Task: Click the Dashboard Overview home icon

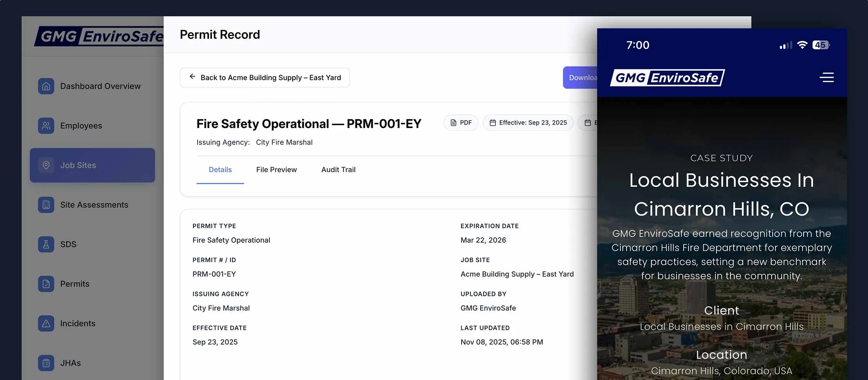Action: pos(46,86)
